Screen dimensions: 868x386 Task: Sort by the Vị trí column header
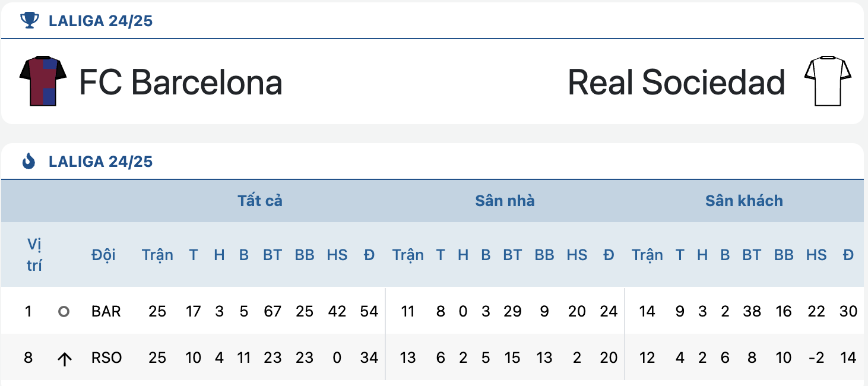pyautogui.click(x=34, y=255)
